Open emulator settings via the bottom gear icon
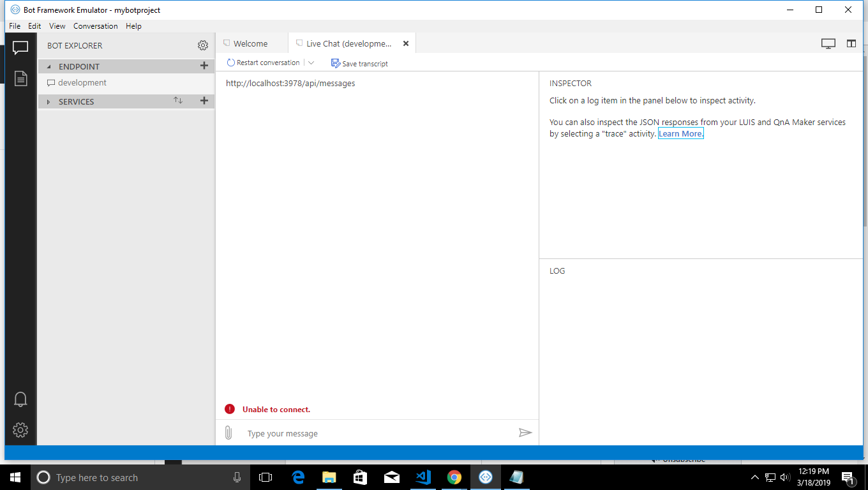The width and height of the screenshot is (868, 490). [x=20, y=429]
